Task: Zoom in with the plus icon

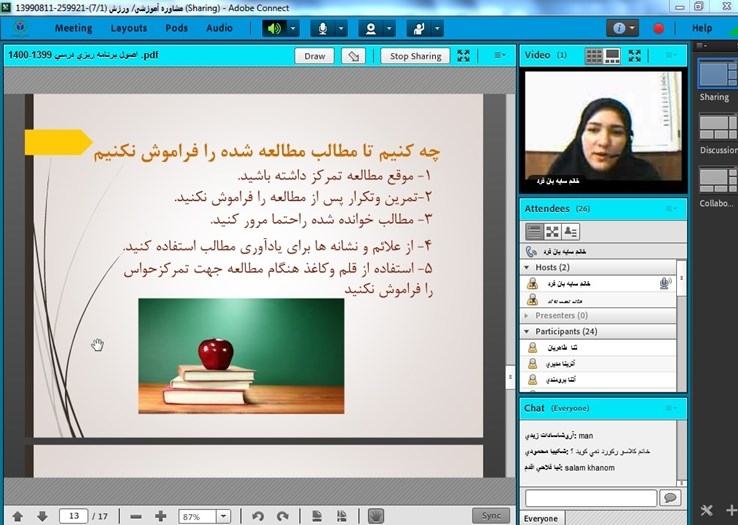Action: (160, 517)
